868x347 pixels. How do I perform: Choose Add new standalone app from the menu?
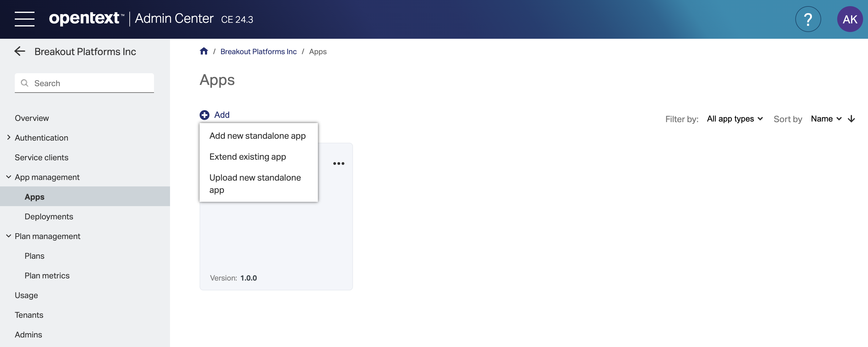258,136
